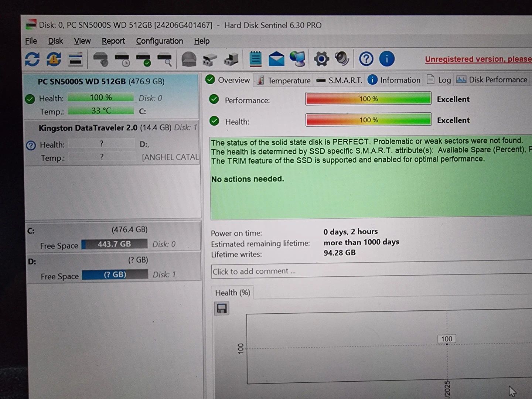Open the File menu
Viewport: 532px width, 399px height.
pyautogui.click(x=31, y=41)
